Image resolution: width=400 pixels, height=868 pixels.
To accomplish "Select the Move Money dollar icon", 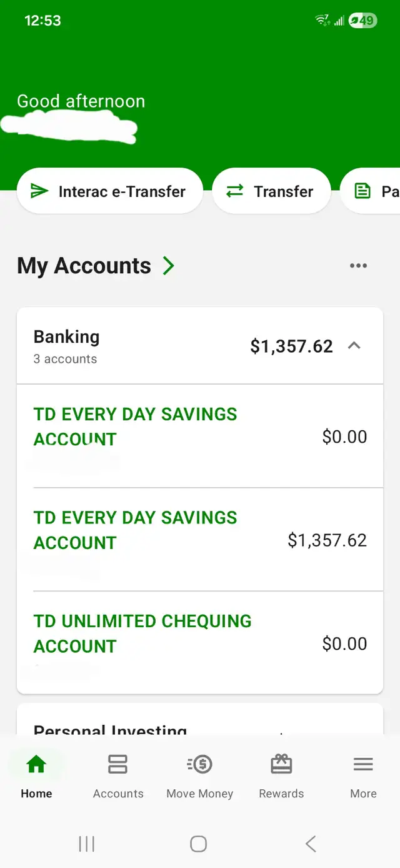I will point(199,764).
